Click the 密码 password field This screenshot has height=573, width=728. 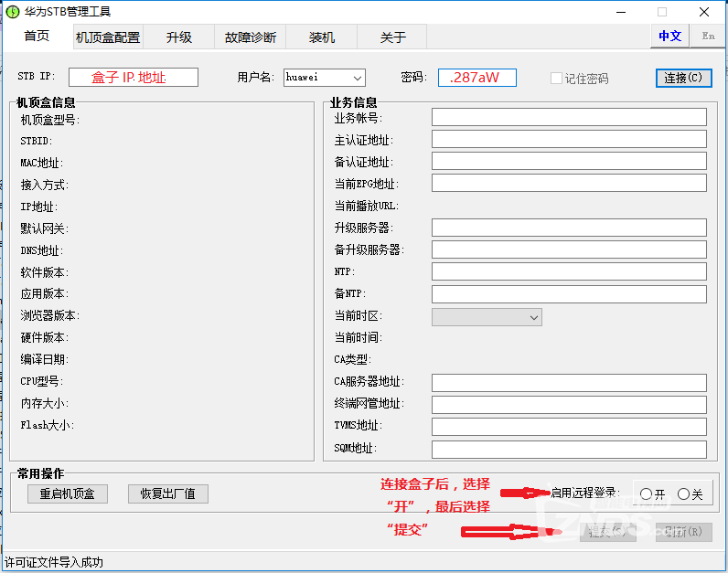476,78
